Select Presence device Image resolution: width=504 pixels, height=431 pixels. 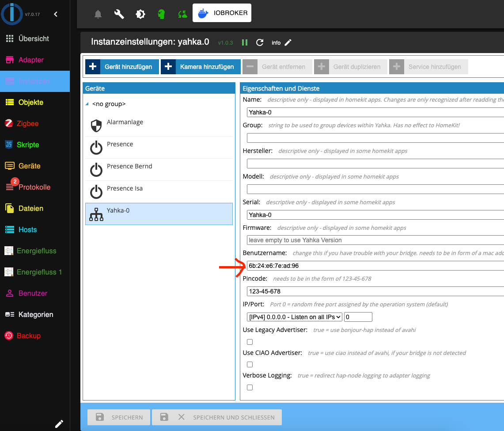pos(159,148)
